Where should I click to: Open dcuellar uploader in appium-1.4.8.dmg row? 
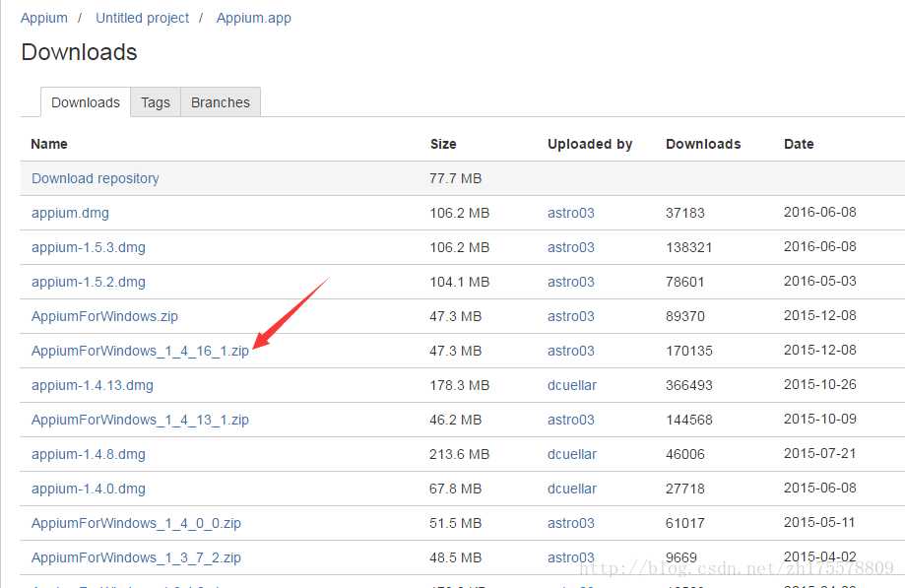coord(572,454)
